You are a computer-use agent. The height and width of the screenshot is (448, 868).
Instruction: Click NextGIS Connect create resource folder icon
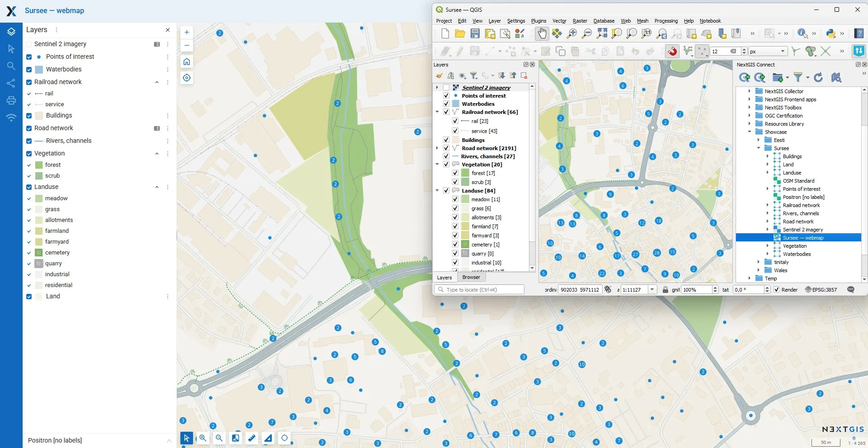pos(778,78)
